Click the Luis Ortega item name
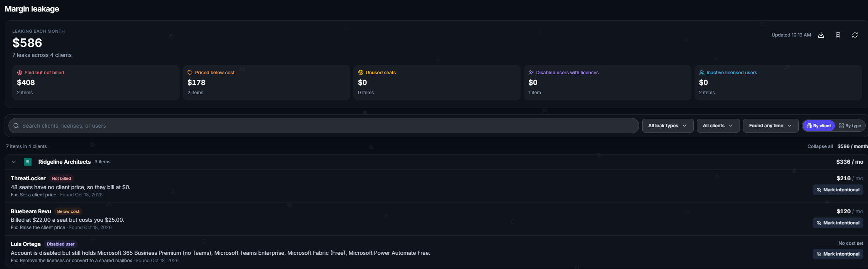868x269 pixels. click(26, 244)
